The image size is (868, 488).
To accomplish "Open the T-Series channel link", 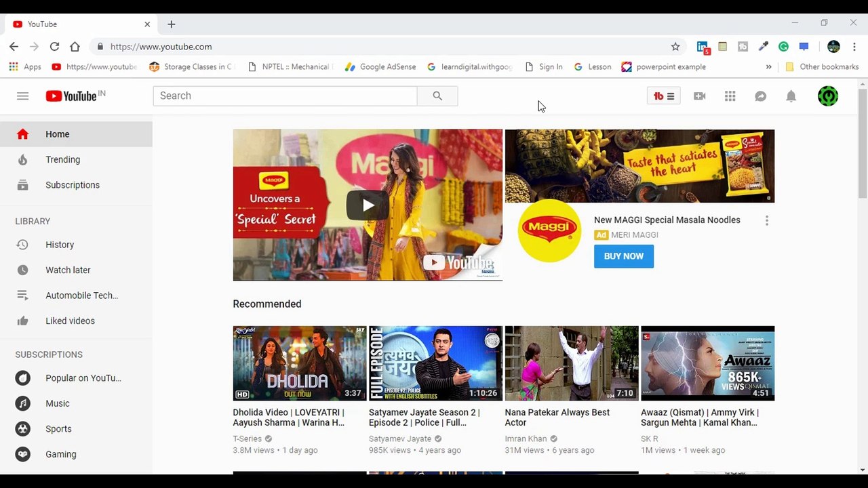I will coord(247,439).
